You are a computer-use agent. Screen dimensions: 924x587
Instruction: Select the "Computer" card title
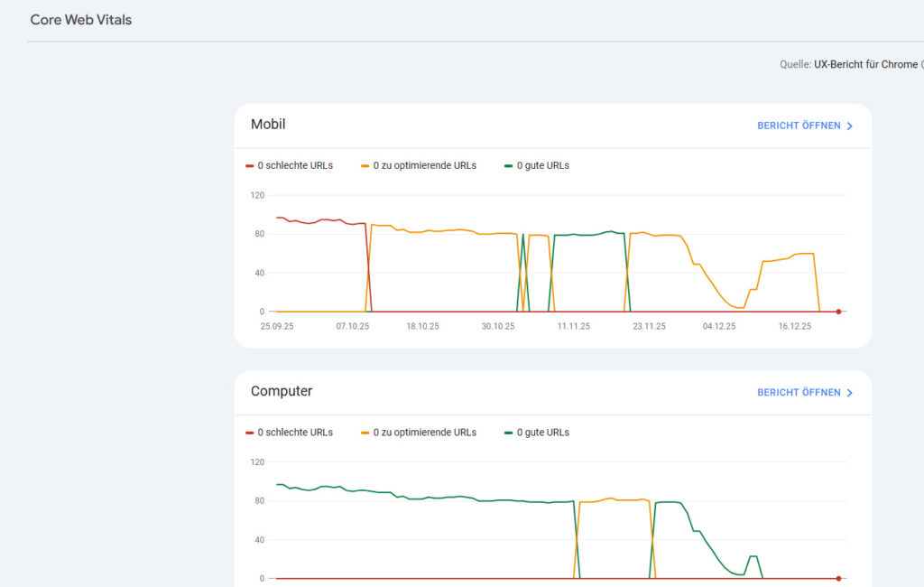(282, 391)
